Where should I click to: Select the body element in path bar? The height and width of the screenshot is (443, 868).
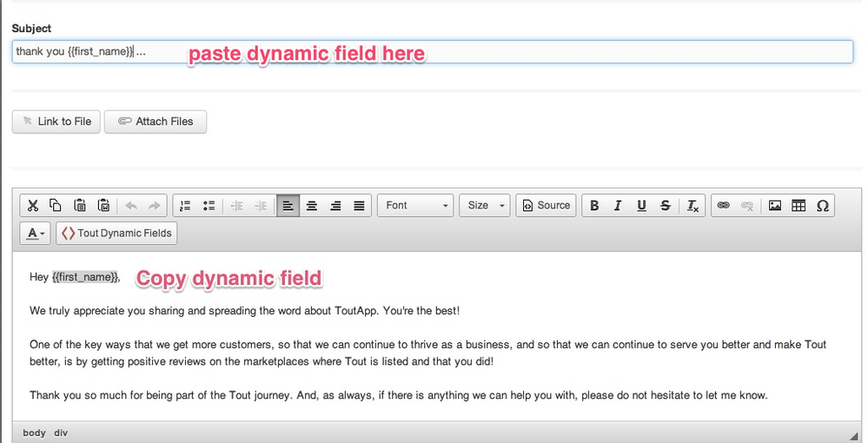[35, 433]
